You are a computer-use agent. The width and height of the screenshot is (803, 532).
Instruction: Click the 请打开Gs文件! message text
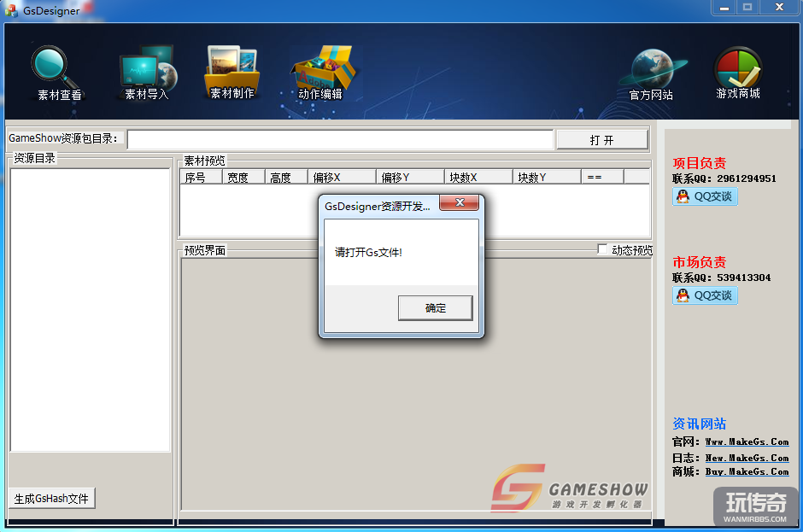(368, 253)
